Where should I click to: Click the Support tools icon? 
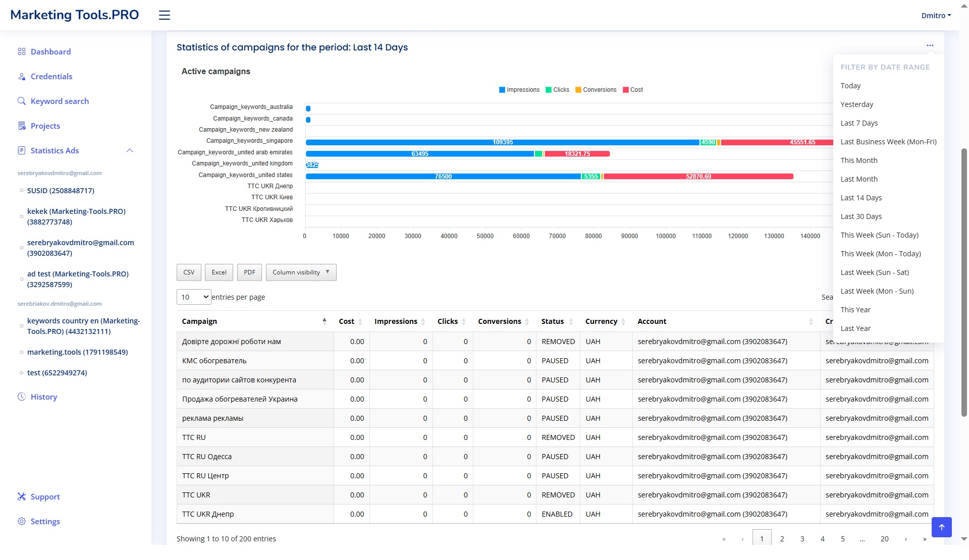pos(22,496)
